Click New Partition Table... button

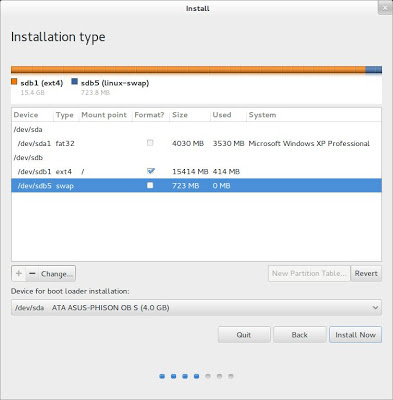pos(309,273)
